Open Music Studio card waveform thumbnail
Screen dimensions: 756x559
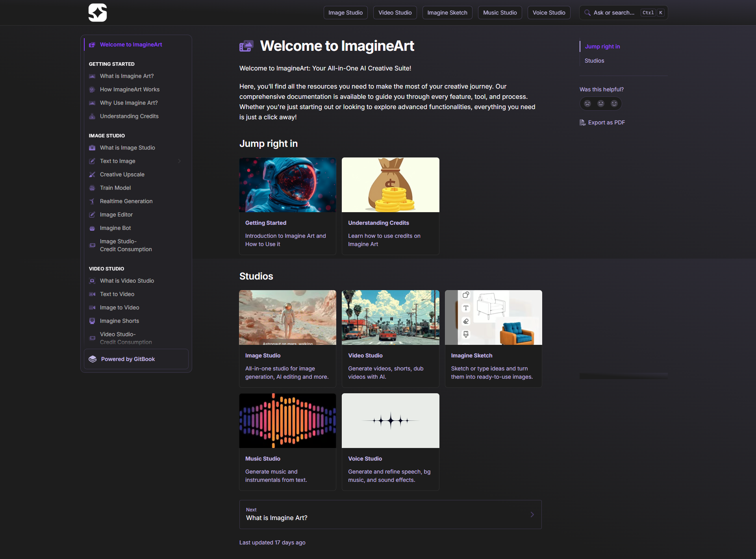288,421
